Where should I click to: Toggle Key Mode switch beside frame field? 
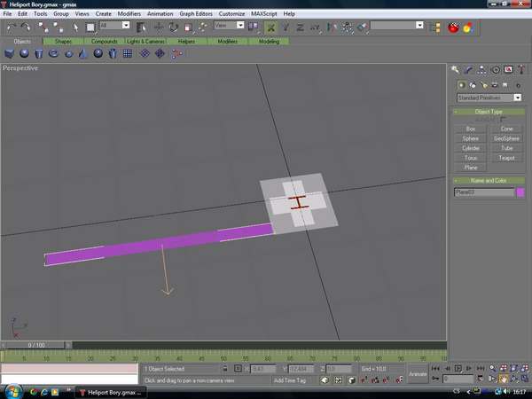click(x=436, y=379)
